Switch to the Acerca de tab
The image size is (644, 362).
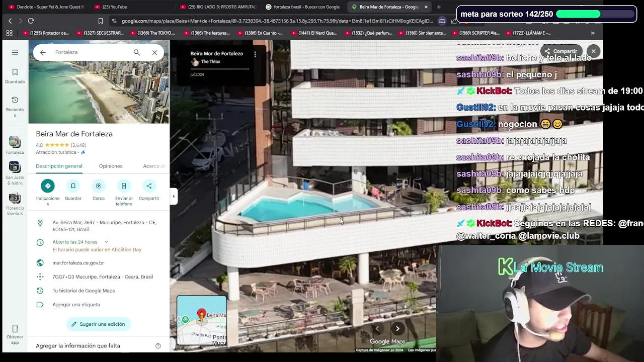(x=154, y=166)
